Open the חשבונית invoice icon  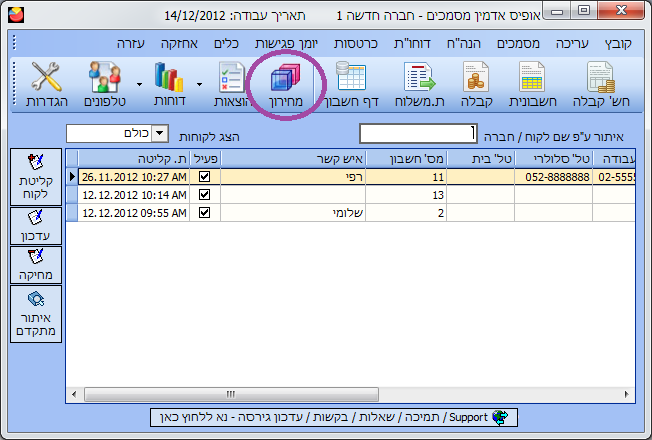click(532, 85)
